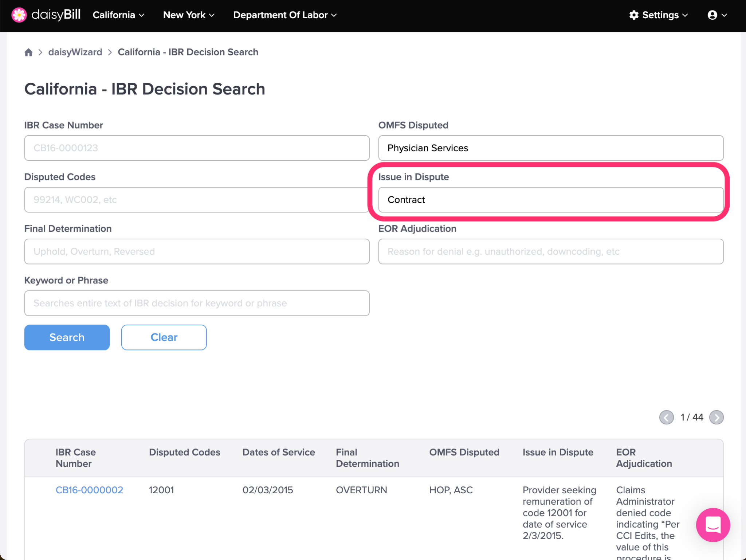746x560 pixels.
Task: Click the Issue in Dispute column header
Action: pyautogui.click(x=558, y=452)
